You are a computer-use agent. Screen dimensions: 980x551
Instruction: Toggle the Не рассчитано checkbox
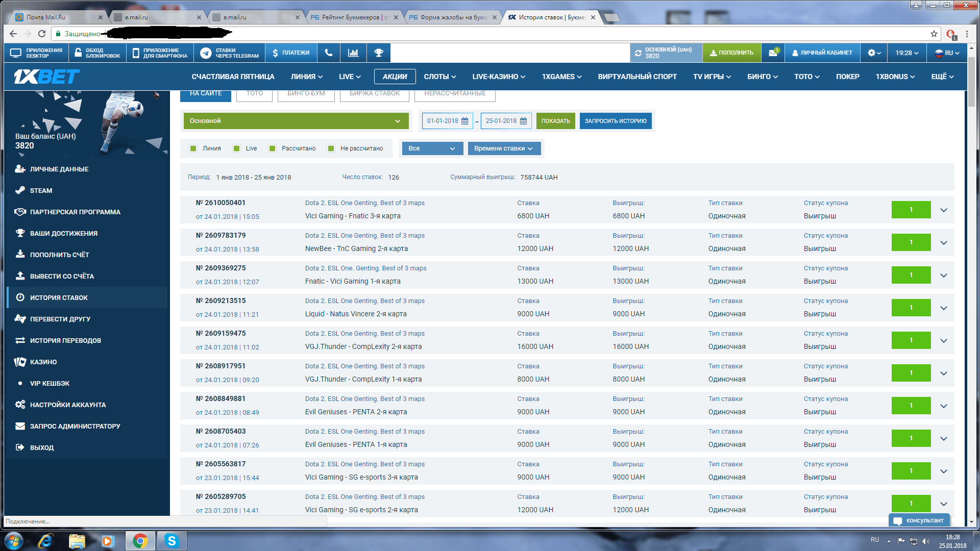pos(331,148)
